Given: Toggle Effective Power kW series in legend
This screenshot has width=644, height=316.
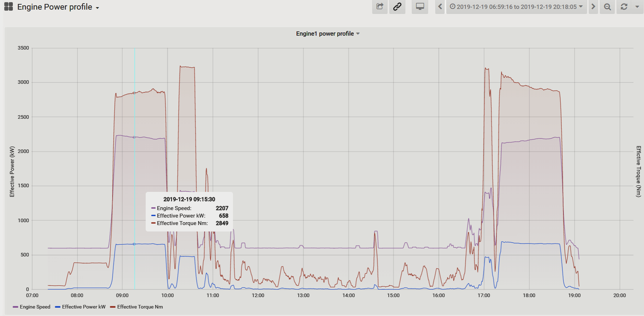Looking at the screenshot, I should pyautogui.click(x=84, y=307).
